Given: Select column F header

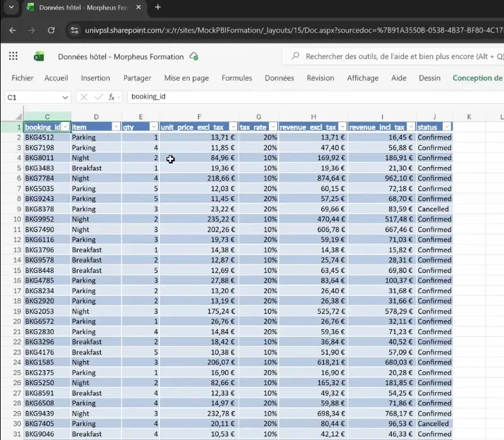Looking at the screenshot, I should pos(199,116).
